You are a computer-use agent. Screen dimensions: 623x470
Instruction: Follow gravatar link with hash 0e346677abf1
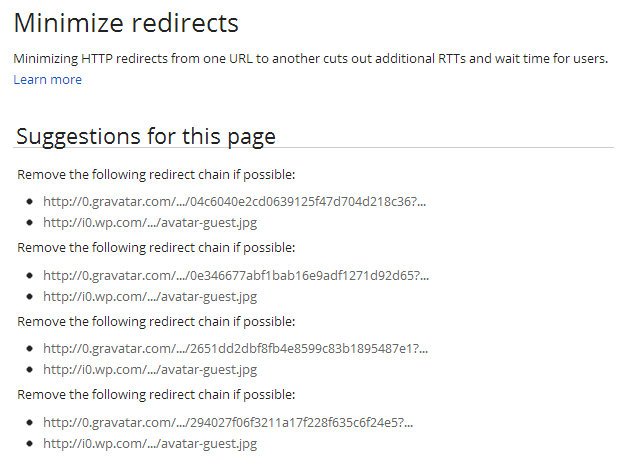(236, 275)
